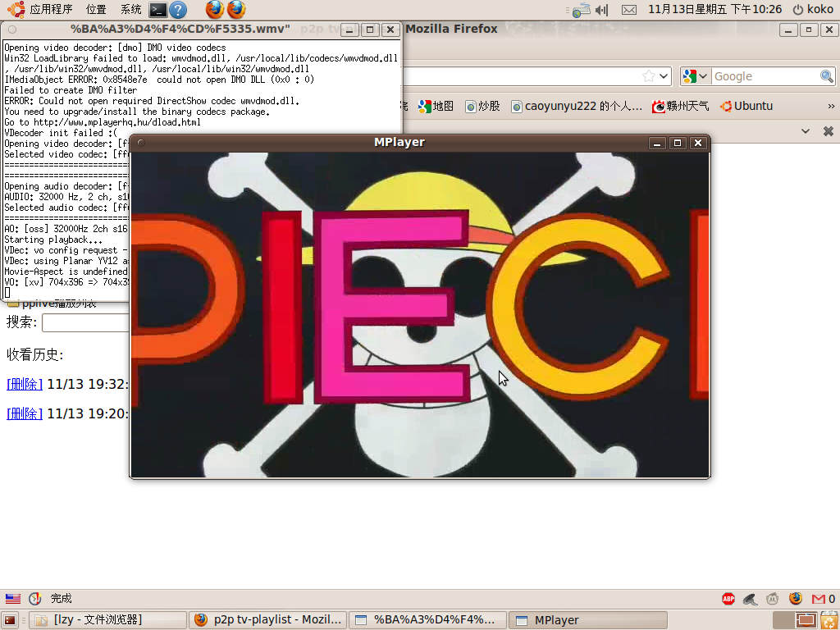Image resolution: width=840 pixels, height=630 pixels.
Task: Click the 'Starting playback...' line in terminal
Action: click(x=53, y=240)
